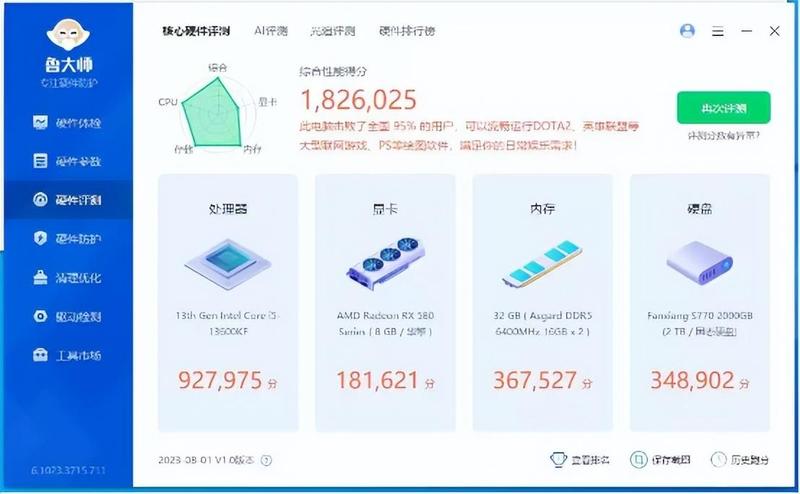Open the 硬件防护 shield icon
The height and width of the screenshot is (494, 800).
(x=40, y=238)
